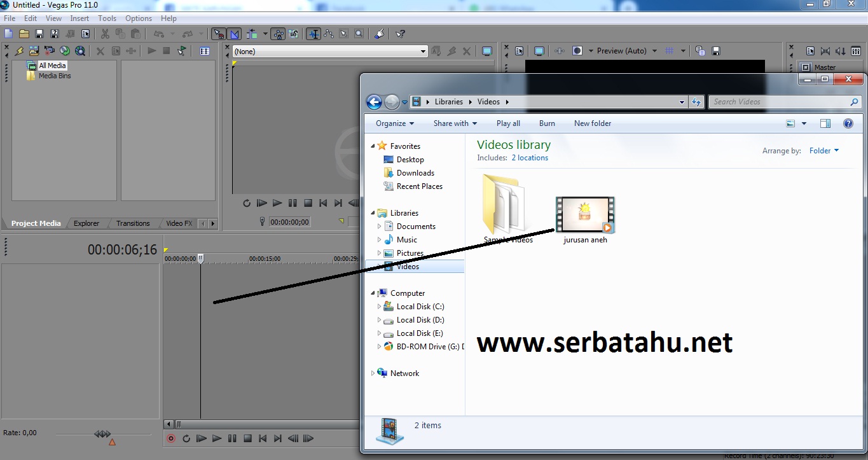Copy snapshot to clipboard in preview toolbar
The width and height of the screenshot is (868, 460).
click(700, 51)
